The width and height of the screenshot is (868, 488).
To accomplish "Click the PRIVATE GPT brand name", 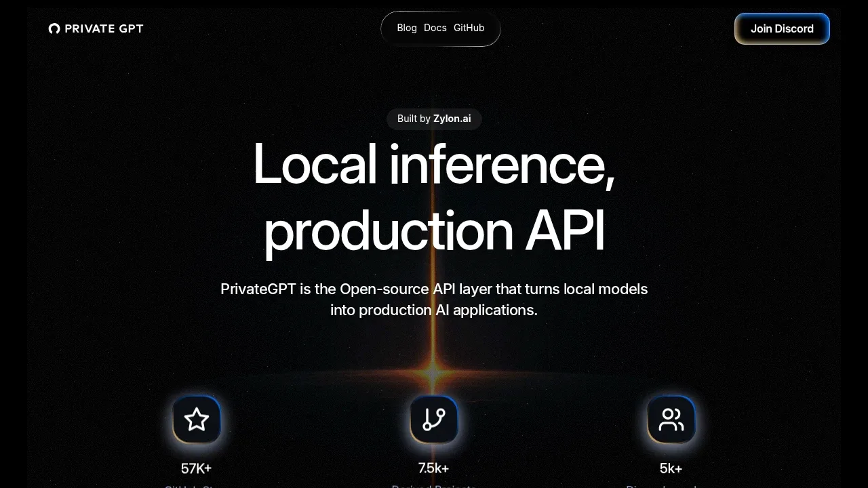I will coord(104,28).
